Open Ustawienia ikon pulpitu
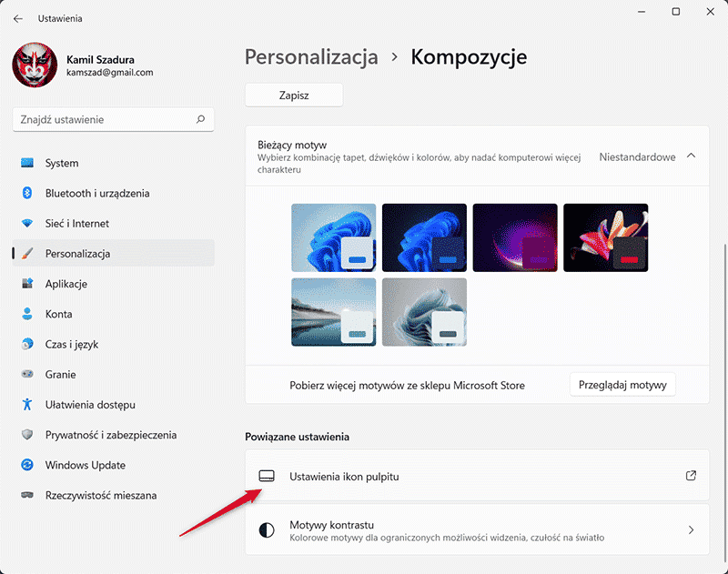The width and height of the screenshot is (728, 574). coord(477,476)
